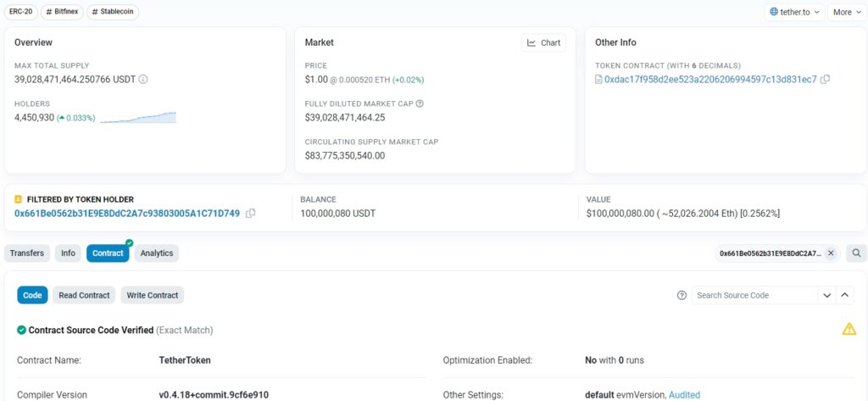Click the Filtered by Token Holder label
This screenshot has width=868, height=401.
coord(81,199)
